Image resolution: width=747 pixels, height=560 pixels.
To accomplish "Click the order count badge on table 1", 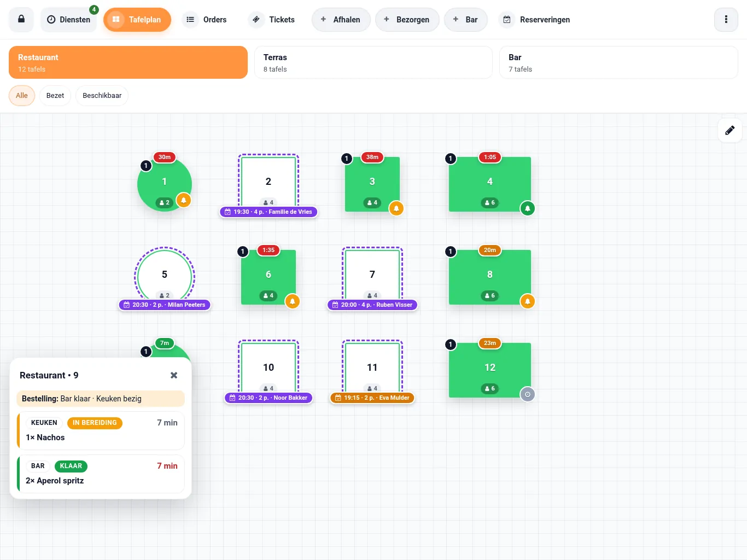I will coord(146,166).
